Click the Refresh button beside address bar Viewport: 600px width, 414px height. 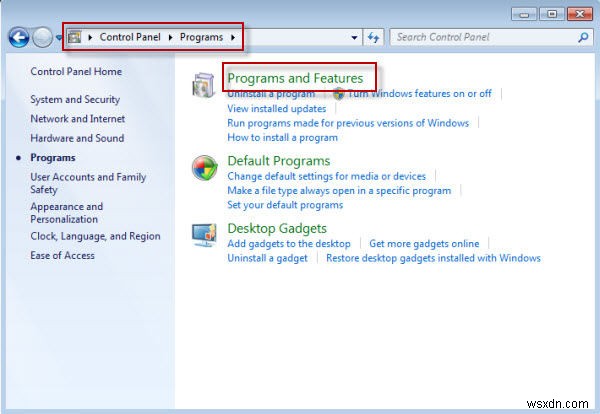pos(373,37)
